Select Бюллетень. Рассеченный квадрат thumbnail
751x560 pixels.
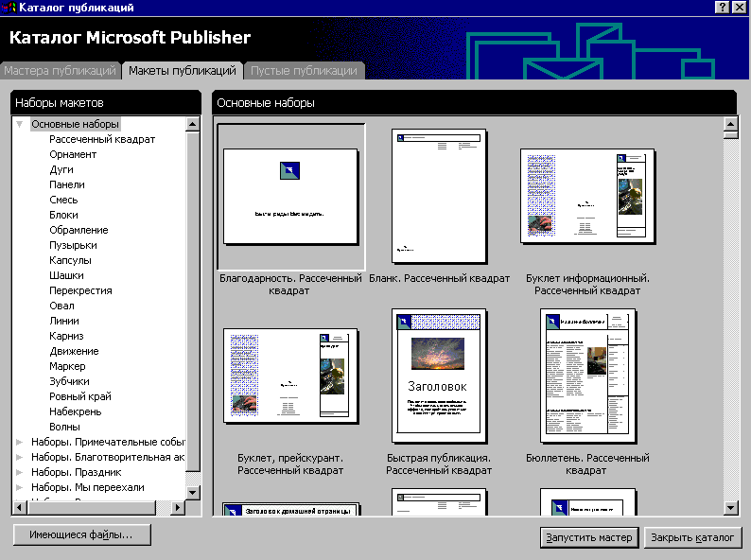(x=587, y=376)
